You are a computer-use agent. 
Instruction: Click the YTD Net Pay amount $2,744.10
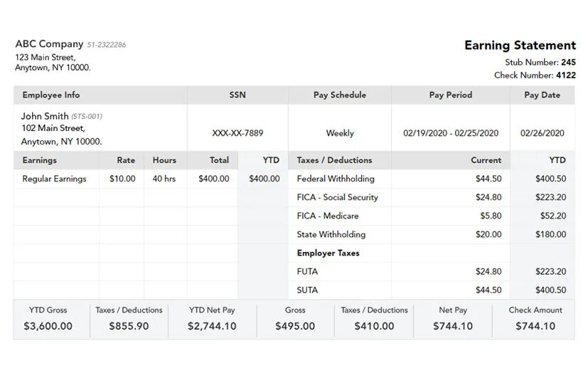click(212, 326)
